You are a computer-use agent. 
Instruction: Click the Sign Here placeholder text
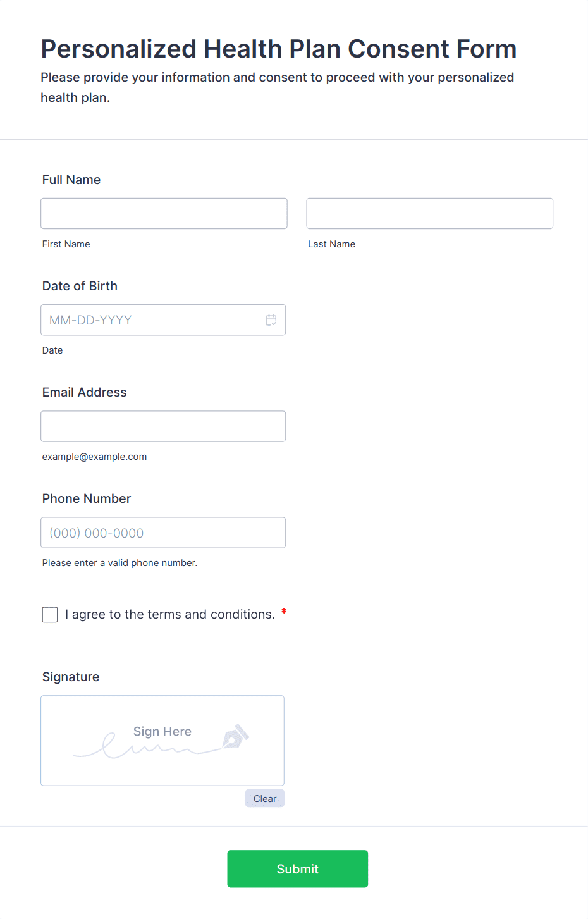(x=162, y=732)
